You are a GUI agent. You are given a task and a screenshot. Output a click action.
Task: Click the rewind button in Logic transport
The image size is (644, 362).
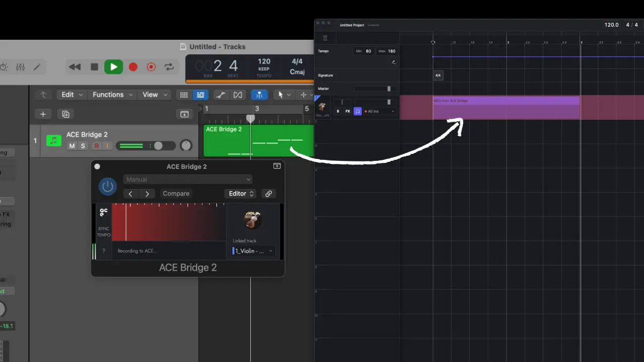point(74,67)
